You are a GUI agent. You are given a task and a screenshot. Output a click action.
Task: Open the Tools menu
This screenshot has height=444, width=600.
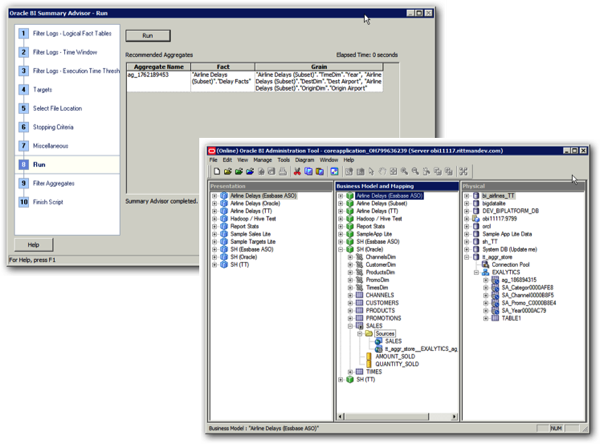pos(284,160)
